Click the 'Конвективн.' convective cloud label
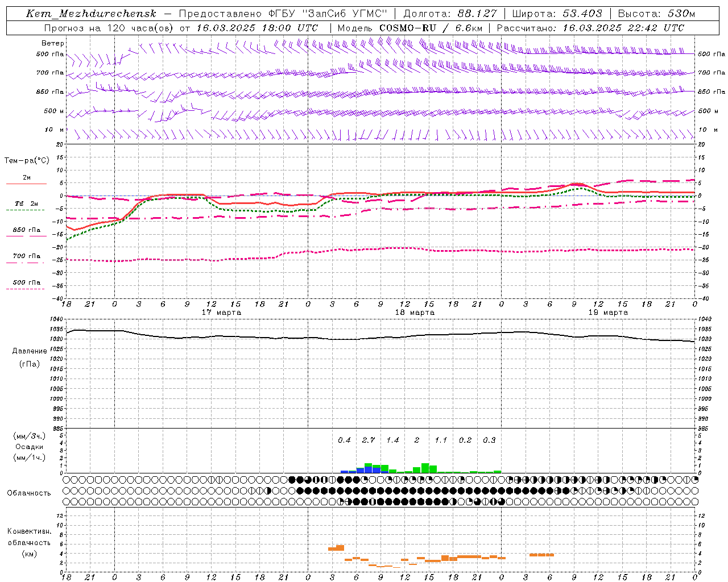This screenshot has width=728, height=582. coord(29,531)
